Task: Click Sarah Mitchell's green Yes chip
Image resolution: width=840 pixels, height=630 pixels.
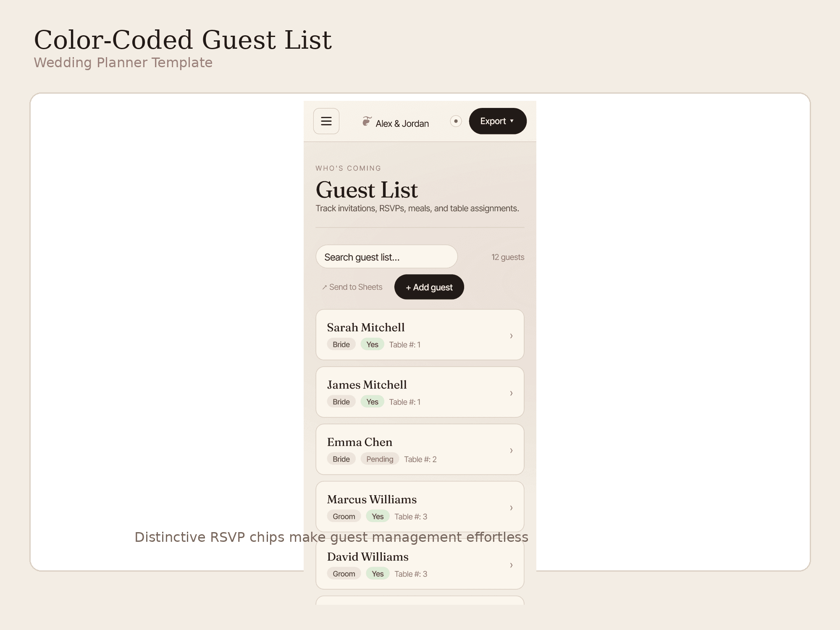Action: (x=373, y=344)
